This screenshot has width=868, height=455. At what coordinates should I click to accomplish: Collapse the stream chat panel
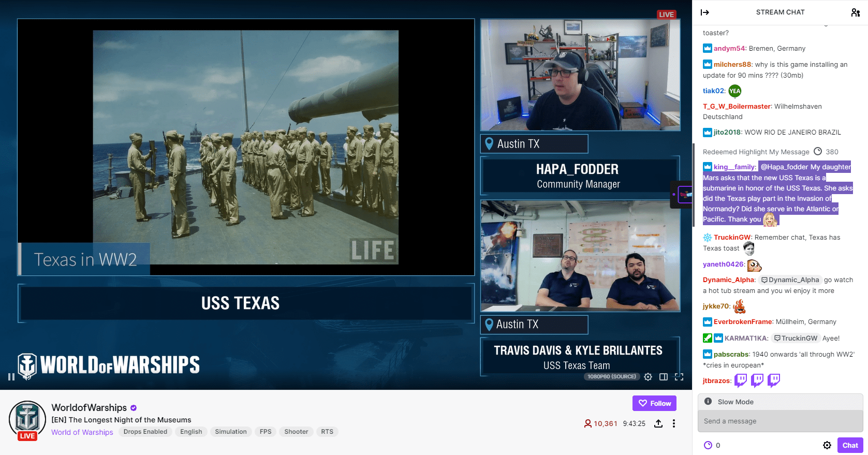pyautogui.click(x=705, y=12)
